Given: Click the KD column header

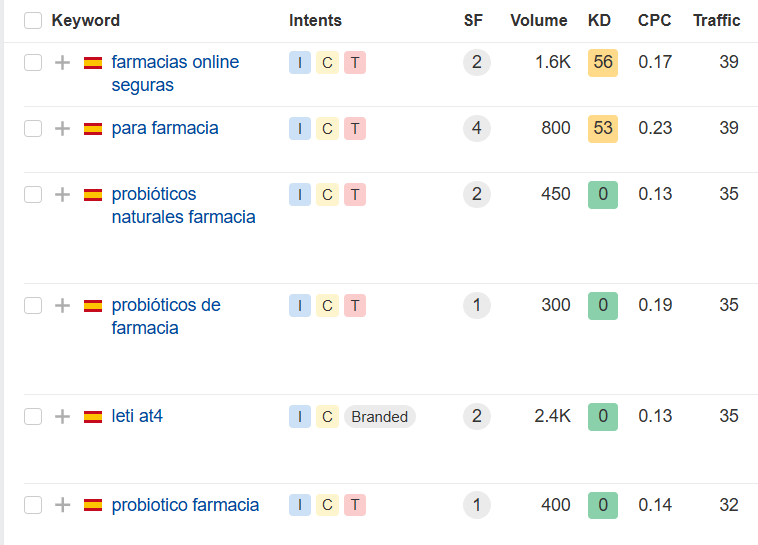Looking at the screenshot, I should [599, 20].
